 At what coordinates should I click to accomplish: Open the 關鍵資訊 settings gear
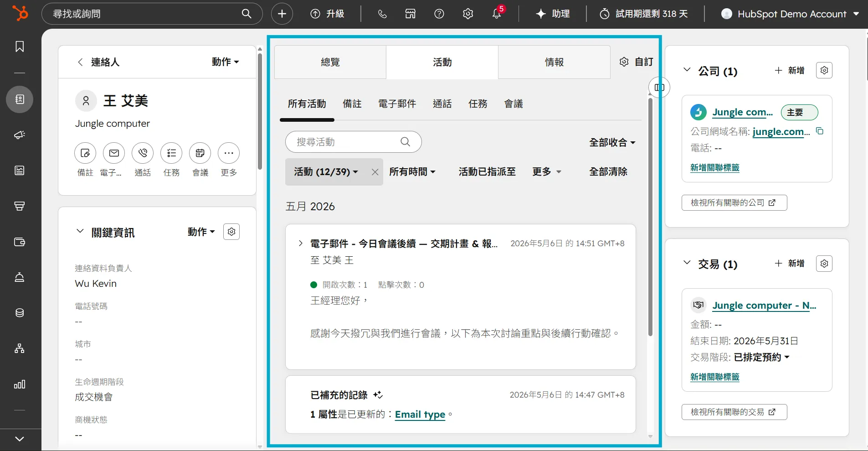click(x=231, y=232)
